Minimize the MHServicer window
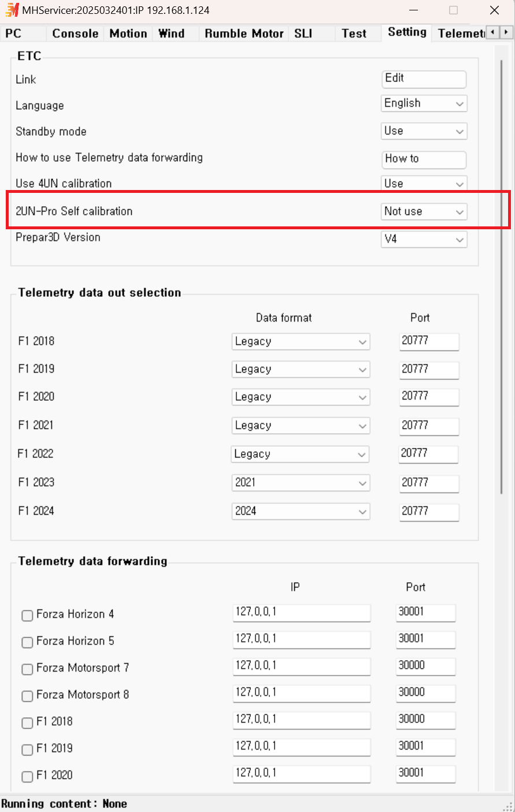 (414, 10)
